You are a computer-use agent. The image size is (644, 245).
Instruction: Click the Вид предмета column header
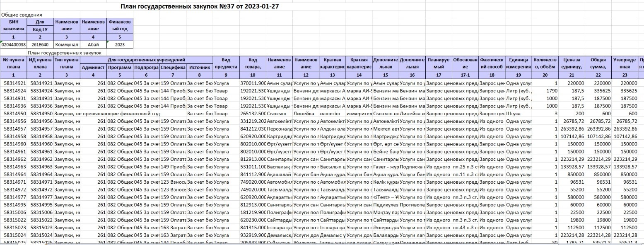click(226, 63)
